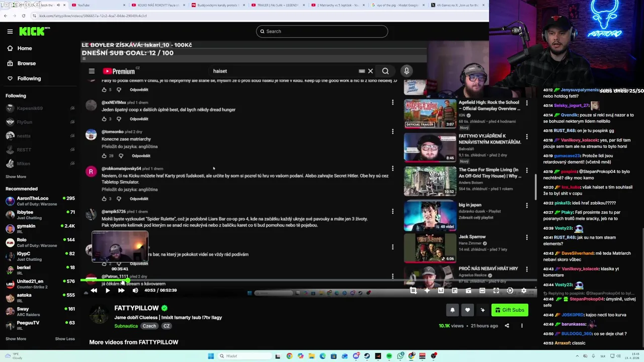
Task: Open AaronTheLoco channel
Action: click(39, 201)
